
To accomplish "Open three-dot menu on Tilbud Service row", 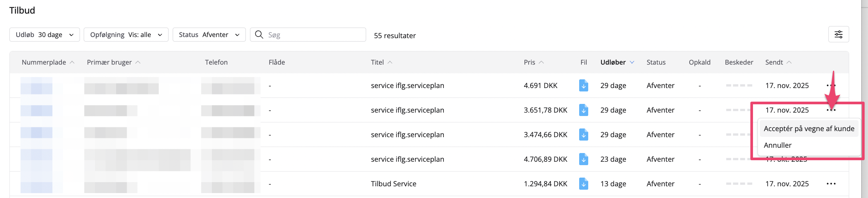I will 831,184.
